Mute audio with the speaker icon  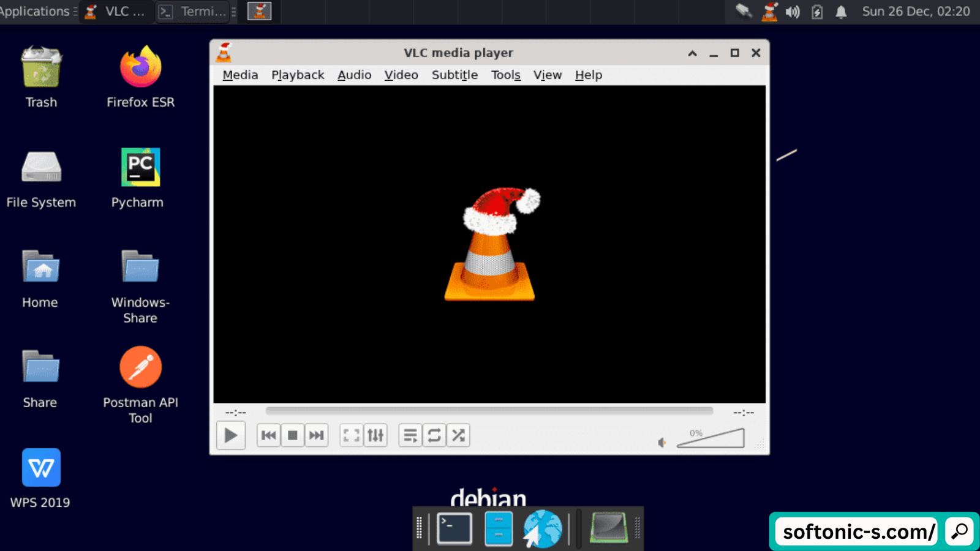coord(662,442)
